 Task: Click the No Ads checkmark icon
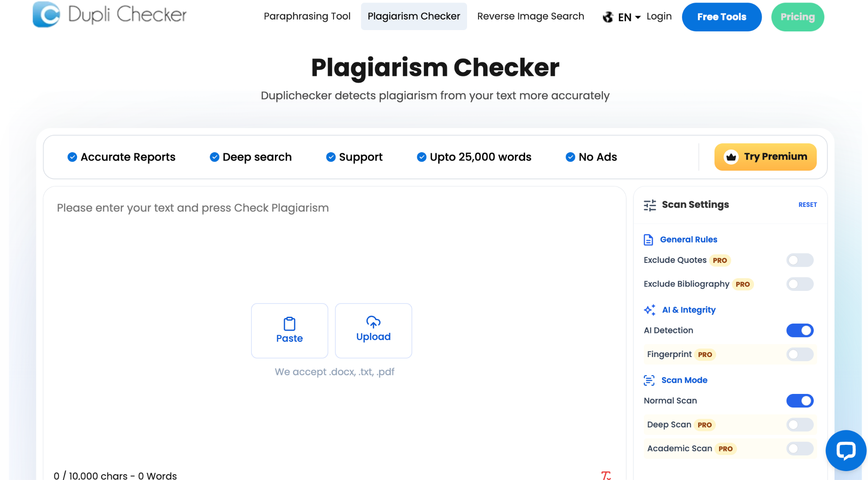pyautogui.click(x=570, y=157)
